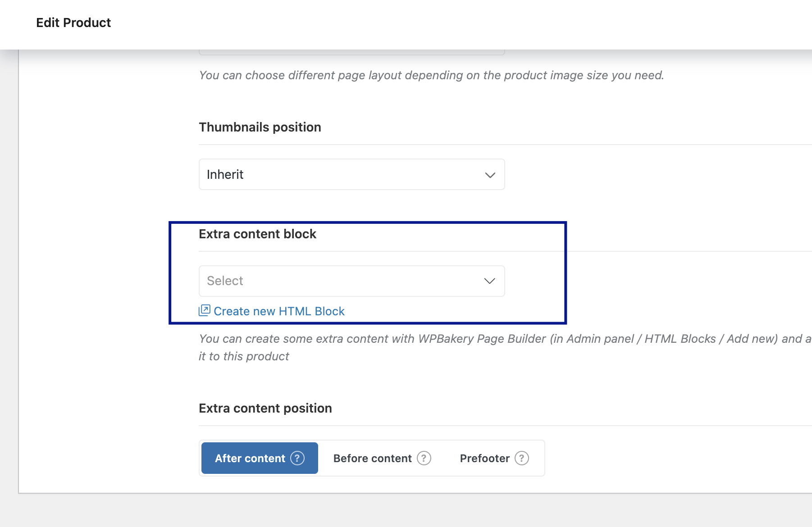Click the Extra content position heading
The width and height of the screenshot is (812, 527).
[x=265, y=408]
